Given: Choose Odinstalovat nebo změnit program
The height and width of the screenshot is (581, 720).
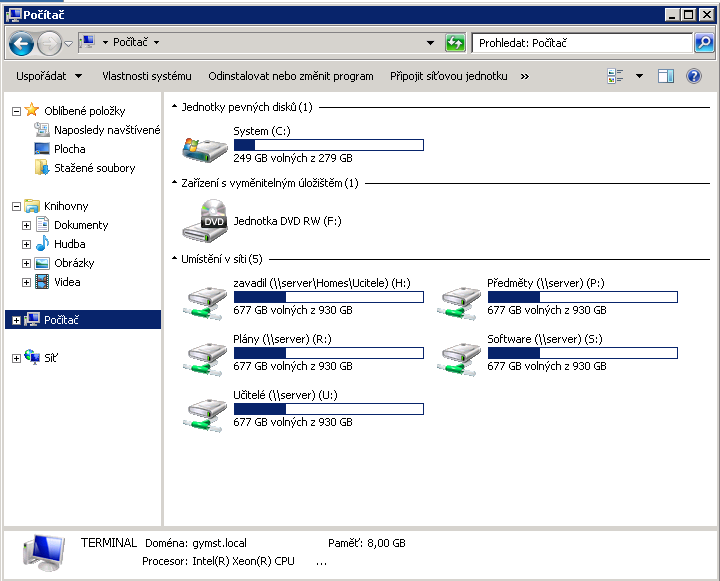Looking at the screenshot, I should [x=291, y=76].
